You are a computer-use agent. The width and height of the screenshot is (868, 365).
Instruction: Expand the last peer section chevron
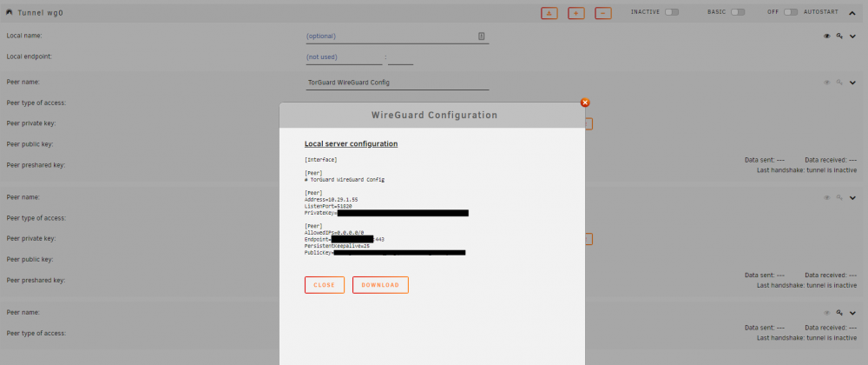tap(852, 313)
